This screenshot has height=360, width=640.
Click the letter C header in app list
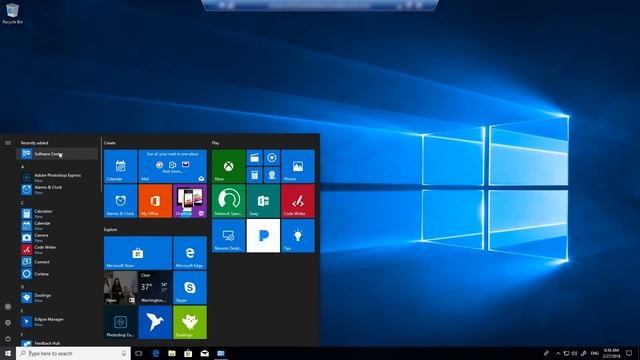[22, 202]
